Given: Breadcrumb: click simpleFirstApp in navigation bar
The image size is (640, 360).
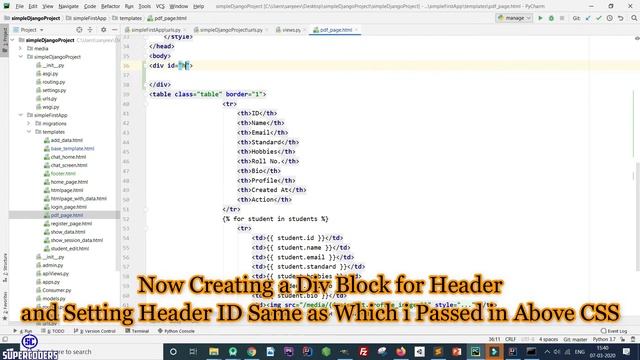Looking at the screenshot, I should tap(86, 18).
